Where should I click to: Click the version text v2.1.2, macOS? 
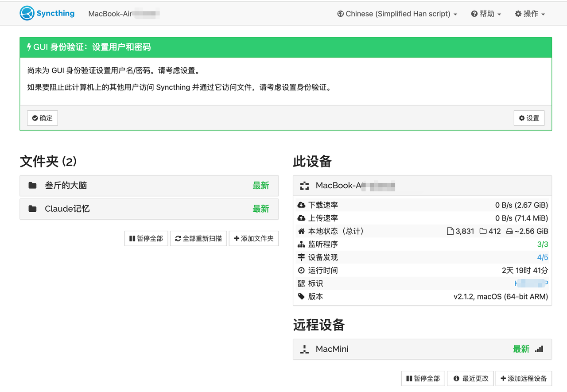(x=501, y=296)
